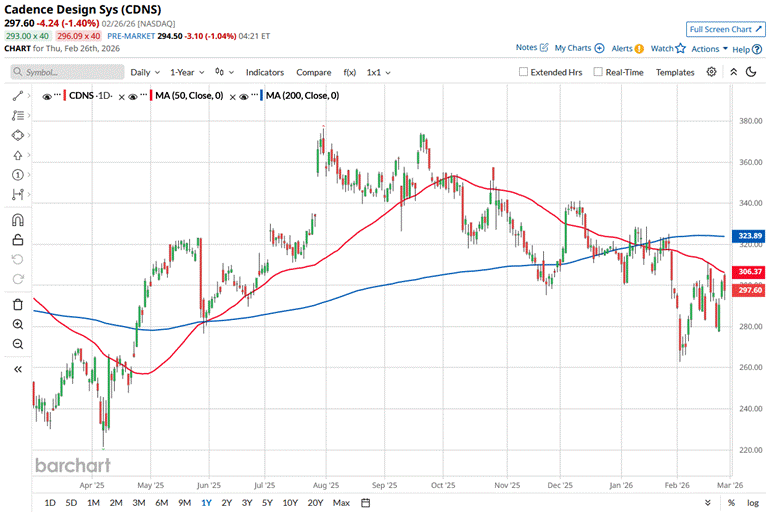This screenshot has width=780, height=512.
Task: Enable the Real-Time checkbox
Action: (x=598, y=72)
